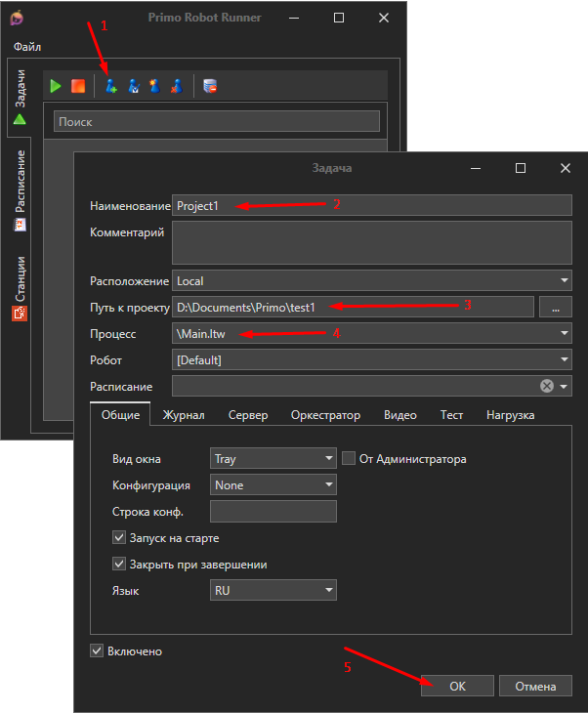The image size is (588, 713).
Task: Expand the Вид окна Tray dropdown
Action: tap(273, 458)
